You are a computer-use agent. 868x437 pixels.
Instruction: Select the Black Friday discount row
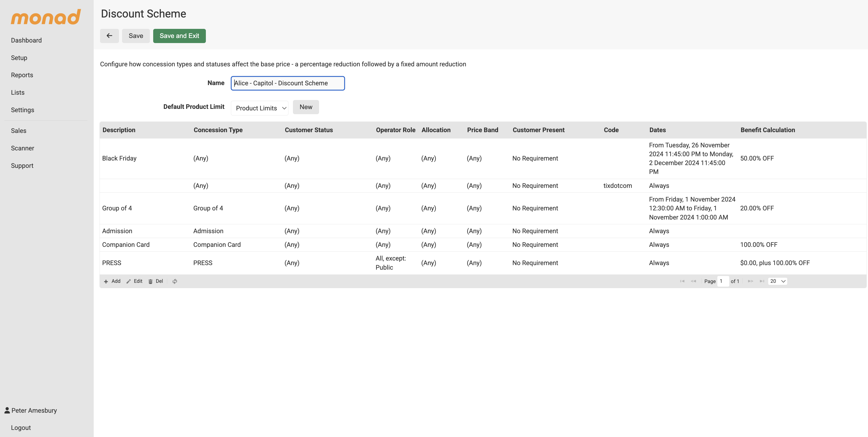[x=119, y=158]
